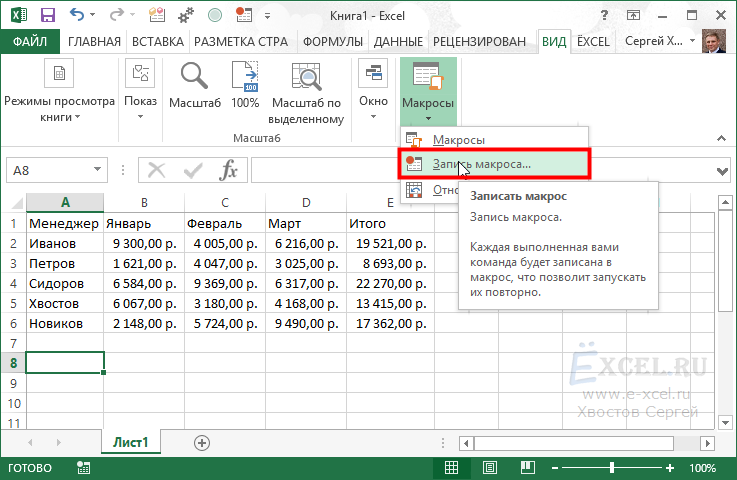This screenshot has width=737, height=480.
Task: Open the Окно window dropdown
Action: (373, 89)
